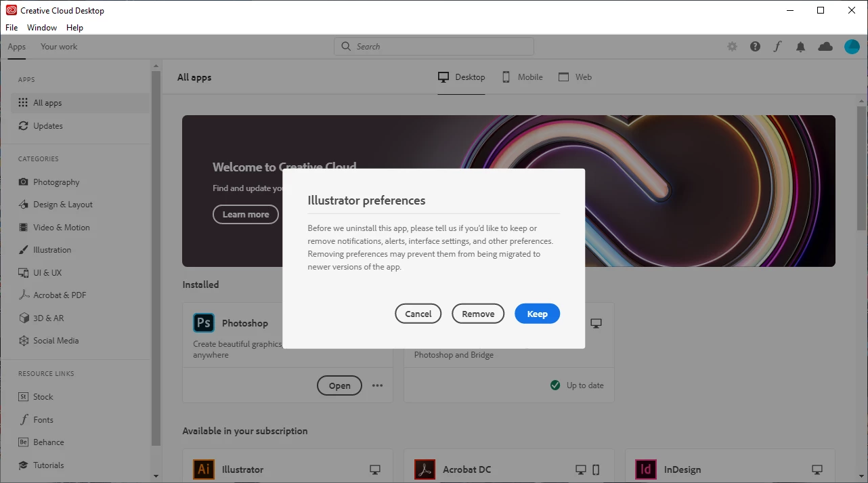Click Learn more on welcome banner
This screenshot has width=868, height=483.
(246, 215)
